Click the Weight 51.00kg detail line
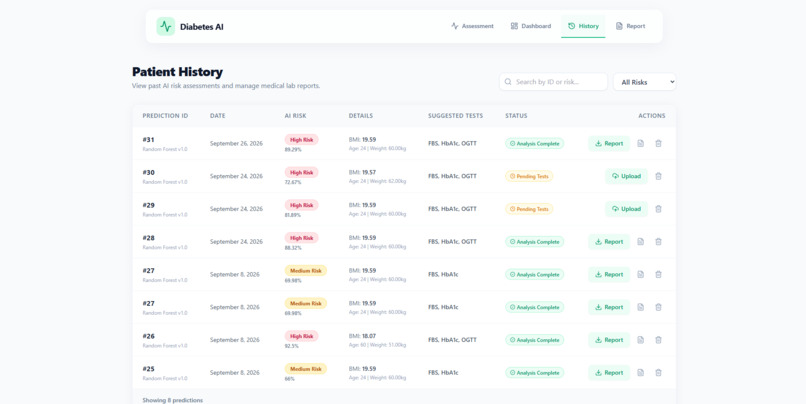 (x=377, y=345)
